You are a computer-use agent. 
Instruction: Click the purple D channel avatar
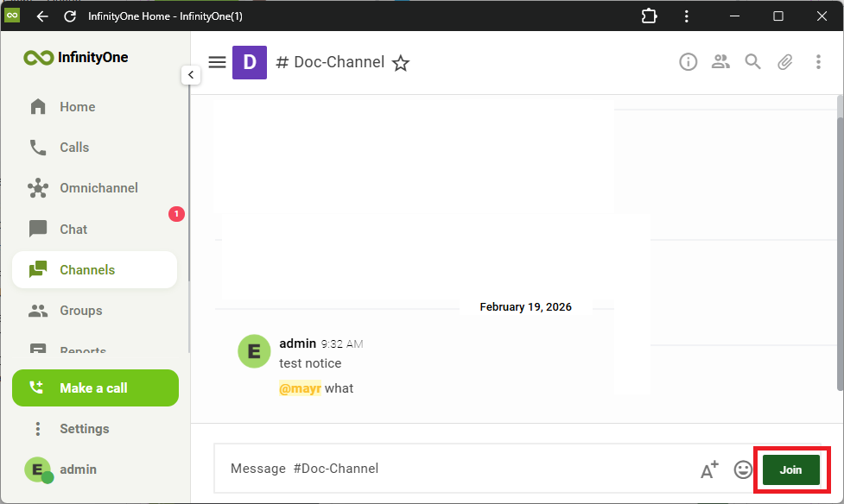tap(249, 62)
